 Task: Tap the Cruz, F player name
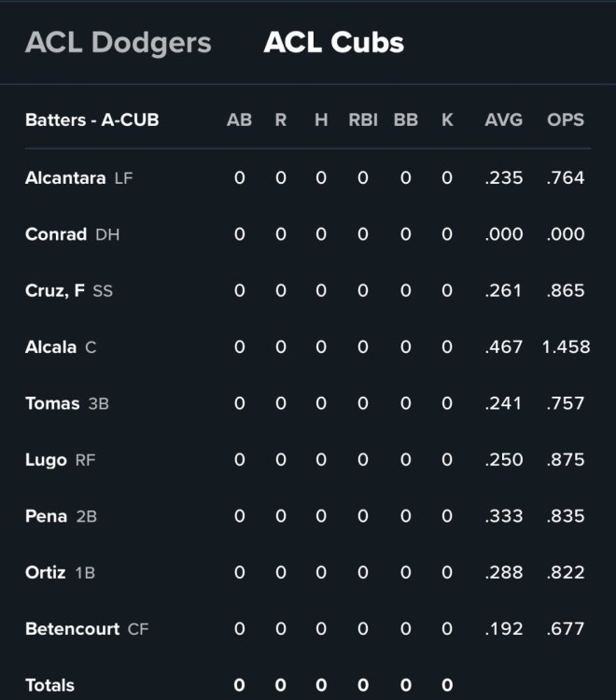(55, 290)
